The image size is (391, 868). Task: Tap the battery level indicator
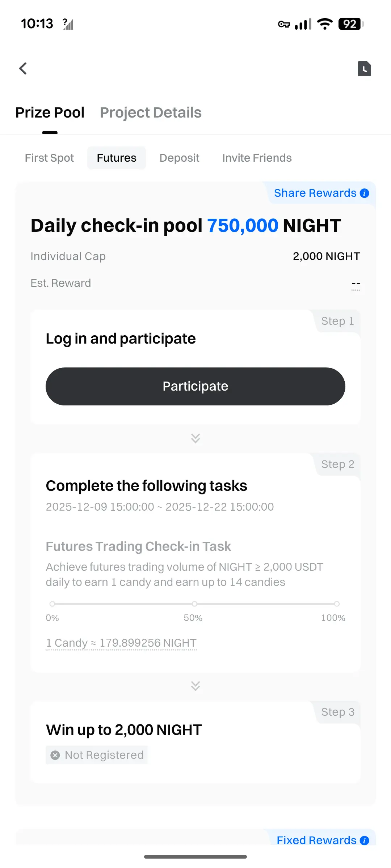coord(350,24)
